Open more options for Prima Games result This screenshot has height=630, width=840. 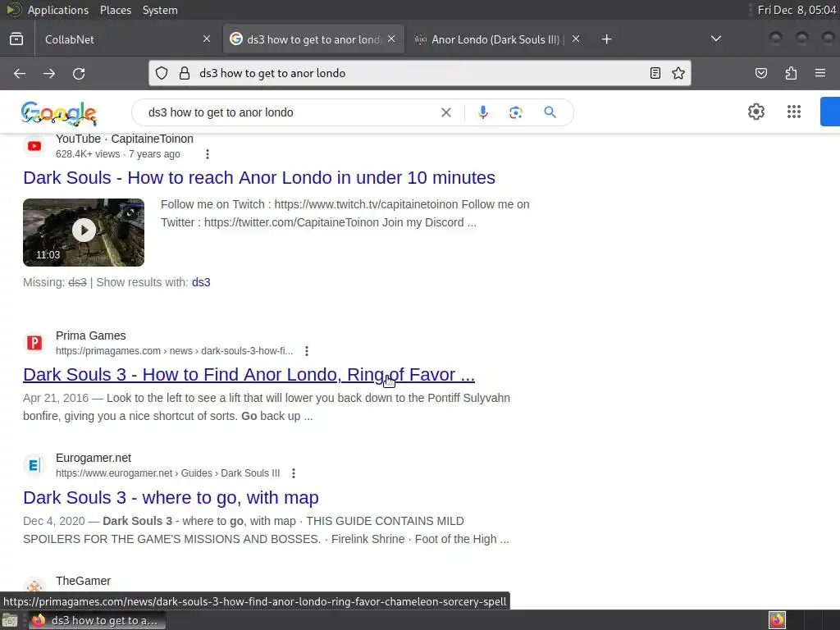click(307, 351)
